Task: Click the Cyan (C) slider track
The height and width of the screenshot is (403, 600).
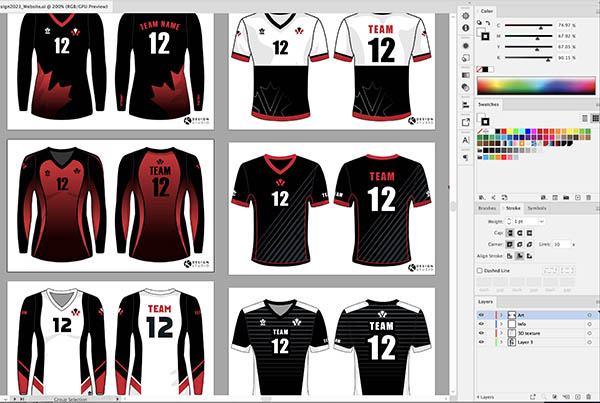Action: (530, 24)
